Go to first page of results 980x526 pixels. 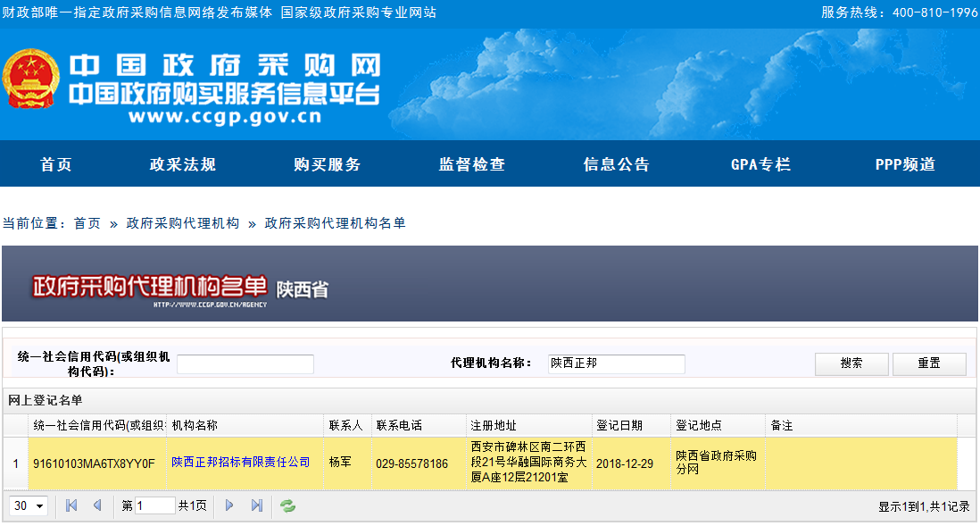point(72,506)
